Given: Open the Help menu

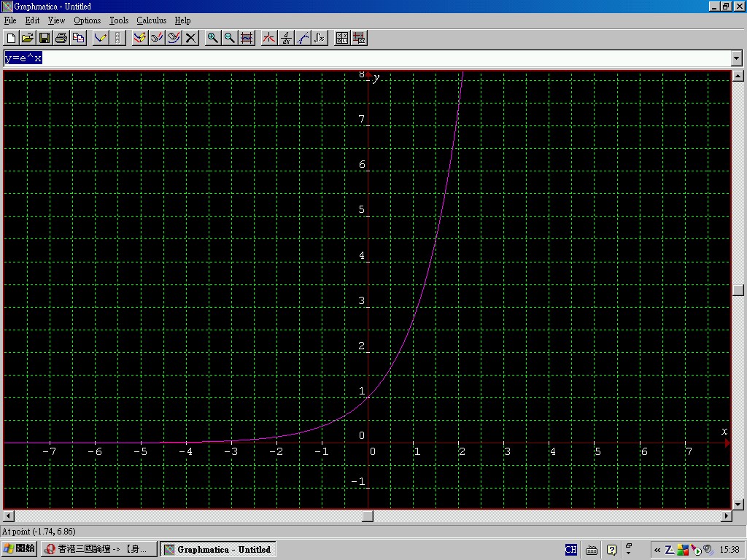Looking at the screenshot, I should pyautogui.click(x=182, y=20).
